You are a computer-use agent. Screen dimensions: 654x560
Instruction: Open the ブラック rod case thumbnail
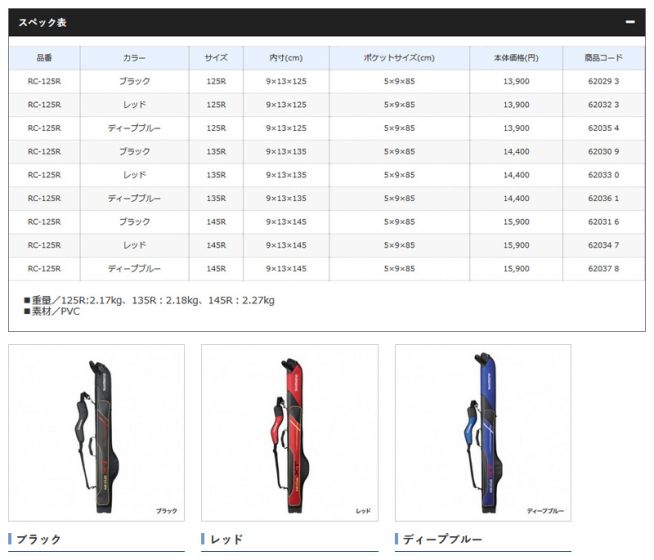(x=96, y=433)
